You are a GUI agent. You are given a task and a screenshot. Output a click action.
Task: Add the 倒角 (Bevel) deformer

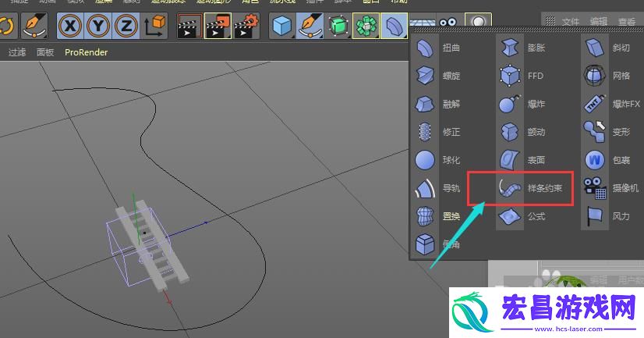click(x=437, y=244)
